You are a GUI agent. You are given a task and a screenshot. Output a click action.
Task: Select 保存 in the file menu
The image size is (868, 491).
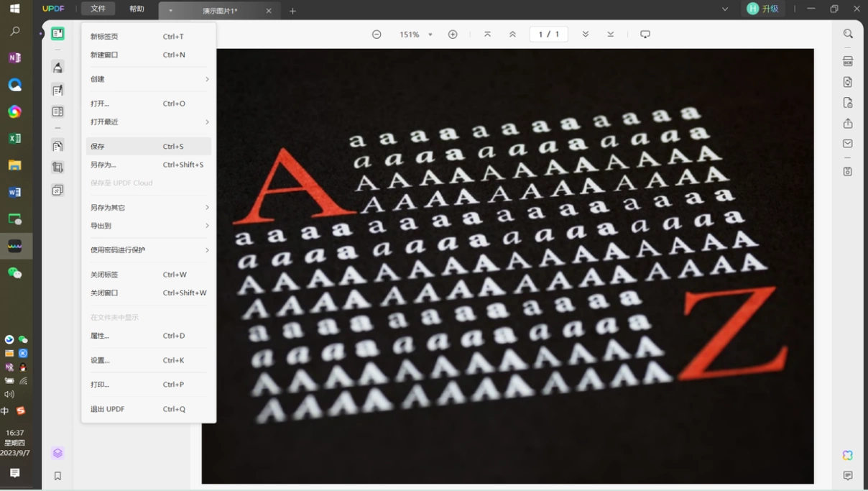click(x=149, y=147)
